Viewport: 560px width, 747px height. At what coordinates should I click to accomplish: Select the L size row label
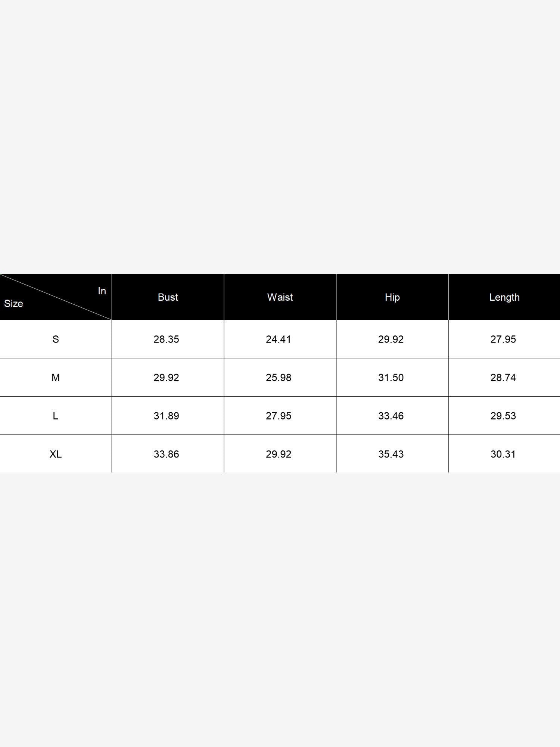pos(56,416)
